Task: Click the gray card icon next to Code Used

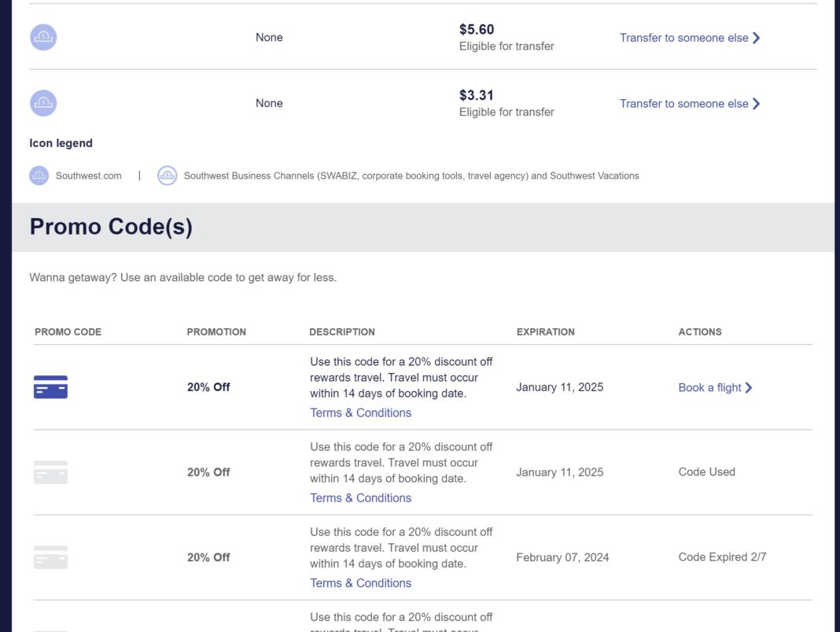Action: [x=50, y=472]
